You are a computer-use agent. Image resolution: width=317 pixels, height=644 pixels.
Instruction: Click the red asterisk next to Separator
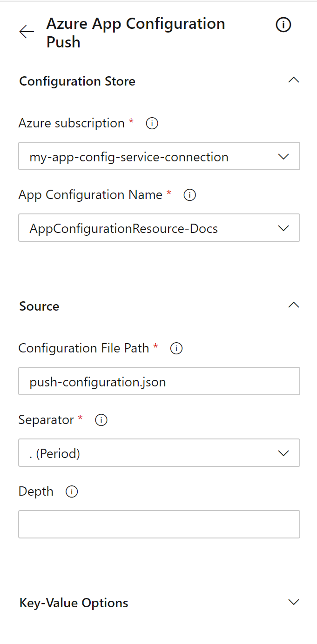pyautogui.click(x=81, y=418)
